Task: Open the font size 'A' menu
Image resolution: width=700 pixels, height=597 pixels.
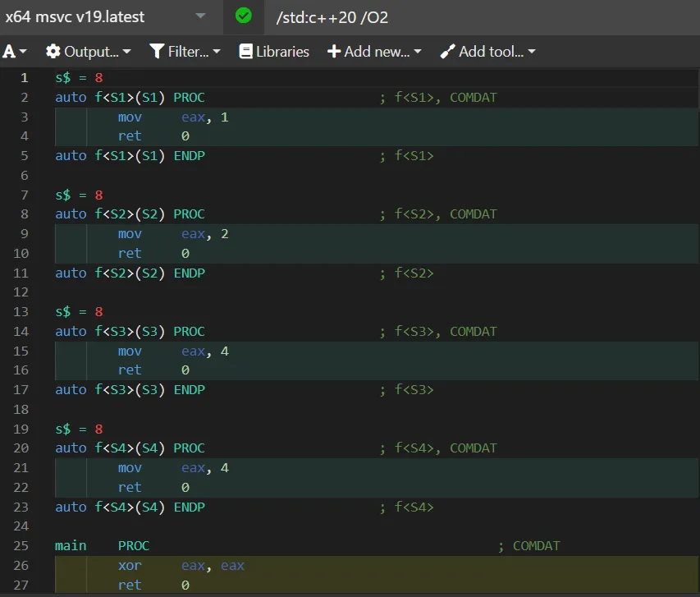Action: pos(15,52)
